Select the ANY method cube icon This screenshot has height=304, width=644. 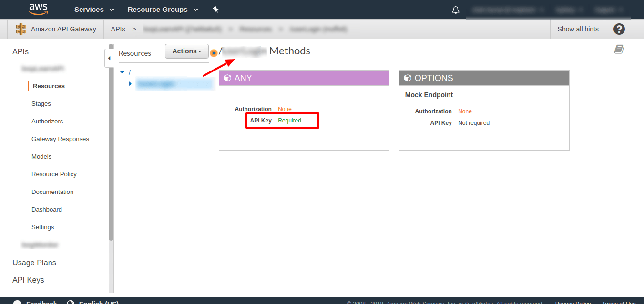point(227,78)
